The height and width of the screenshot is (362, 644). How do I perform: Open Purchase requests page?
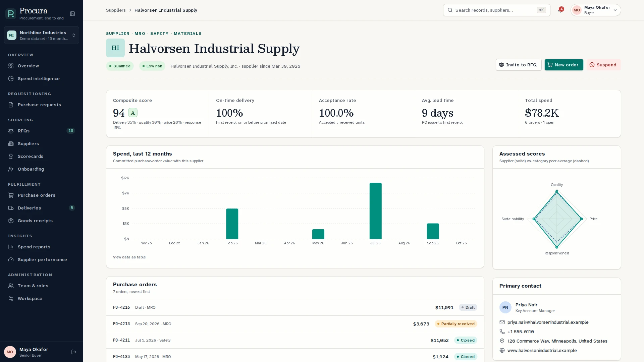coord(42,105)
